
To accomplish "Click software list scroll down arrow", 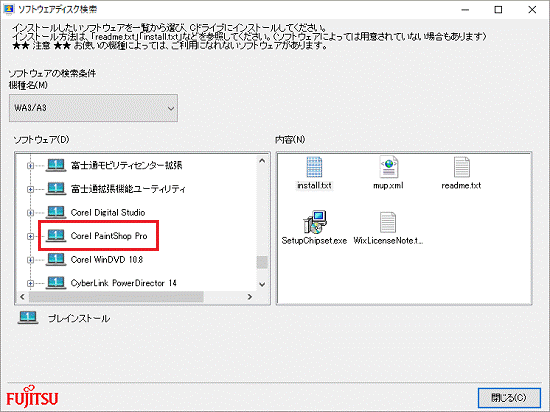I will click(262, 284).
